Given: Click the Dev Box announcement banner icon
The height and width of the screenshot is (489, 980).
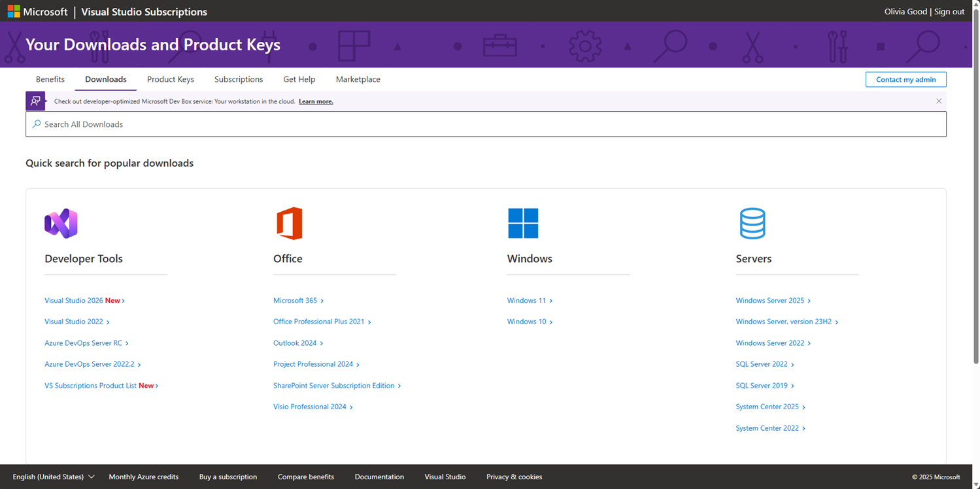Looking at the screenshot, I should pos(35,101).
